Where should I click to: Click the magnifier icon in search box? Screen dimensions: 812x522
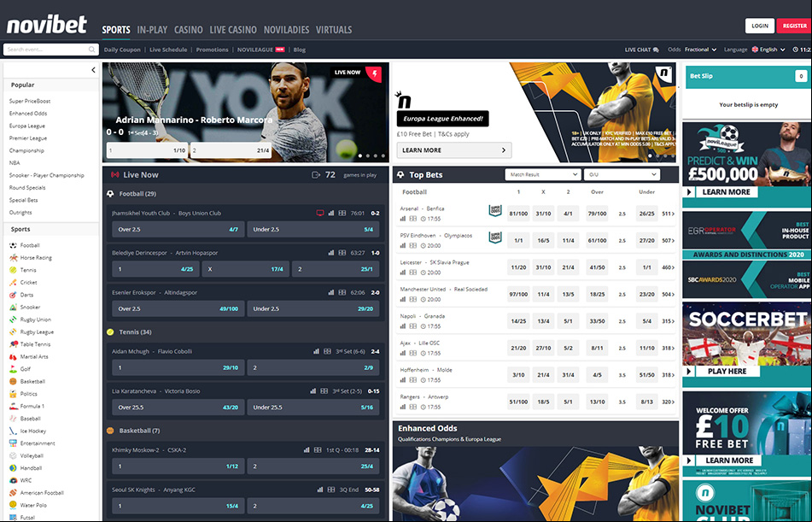pyautogui.click(x=91, y=50)
